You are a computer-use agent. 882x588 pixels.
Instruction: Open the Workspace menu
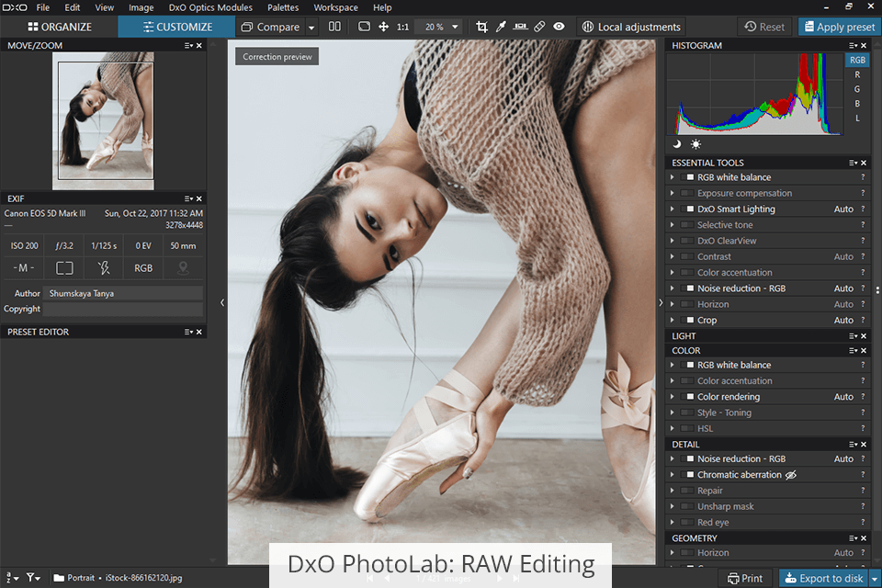pyautogui.click(x=336, y=7)
